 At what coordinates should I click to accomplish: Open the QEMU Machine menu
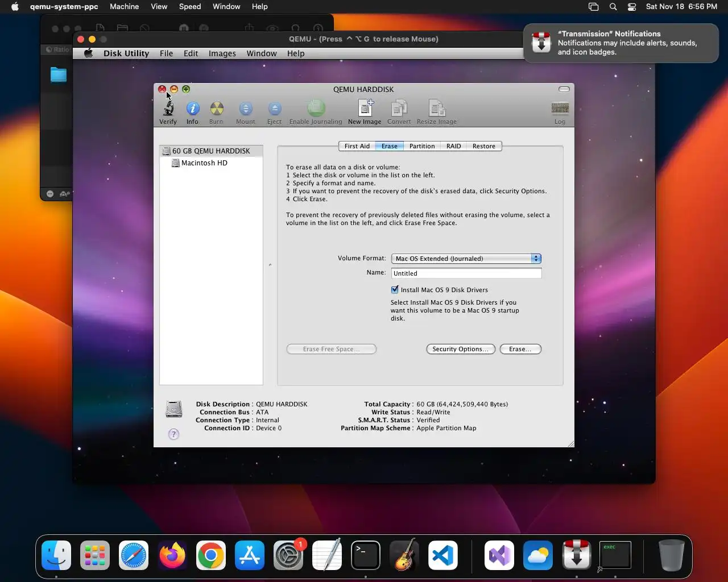point(125,7)
